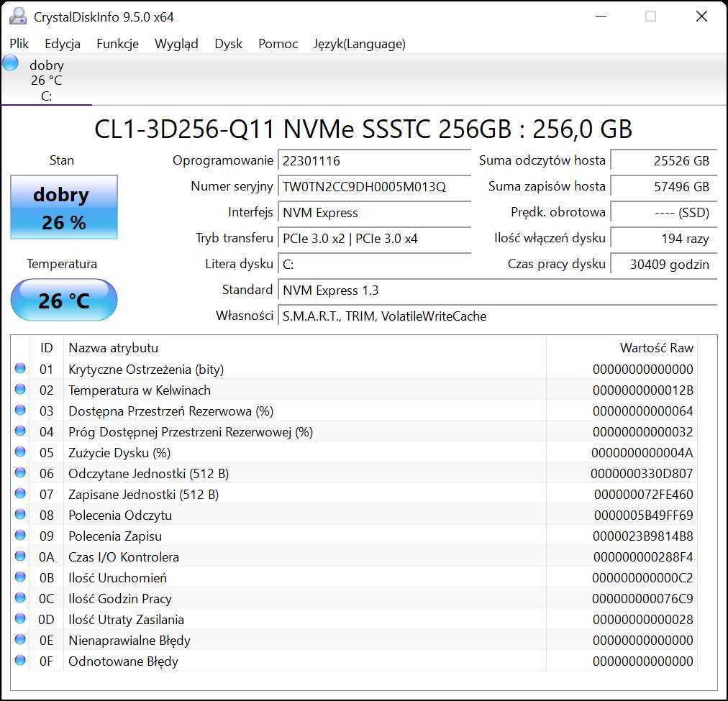Close the CrystalDiskInfo window

coord(701,17)
